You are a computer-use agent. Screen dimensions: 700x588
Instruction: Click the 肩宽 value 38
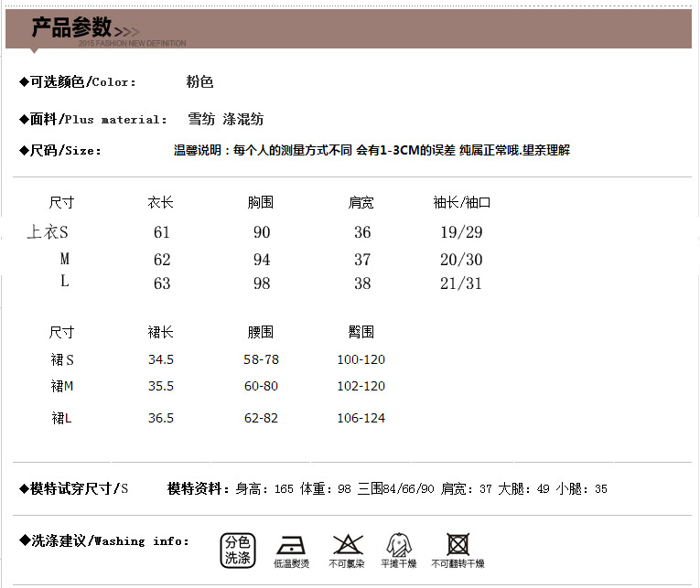(x=362, y=283)
